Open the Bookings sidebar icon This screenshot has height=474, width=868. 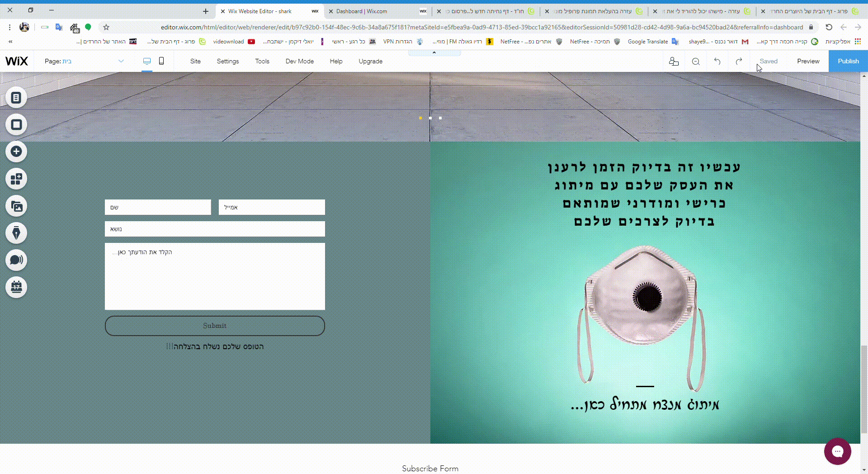tap(16, 287)
